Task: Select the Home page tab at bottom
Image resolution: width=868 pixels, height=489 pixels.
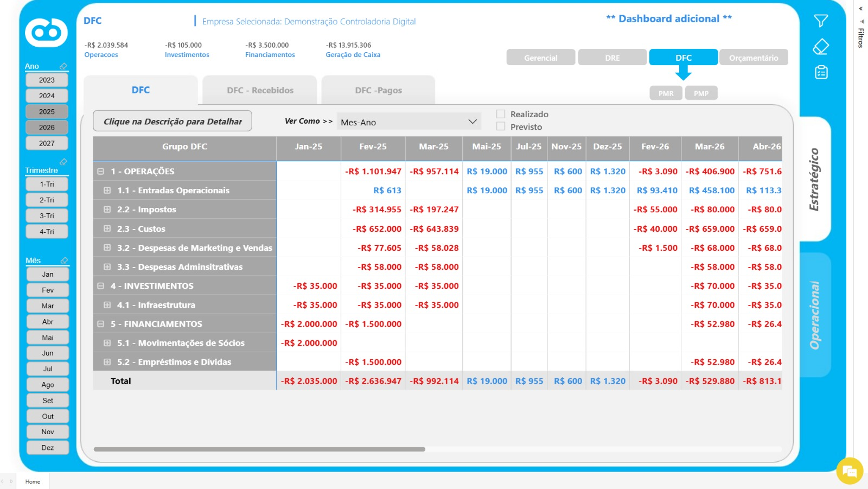Action: 33,481
